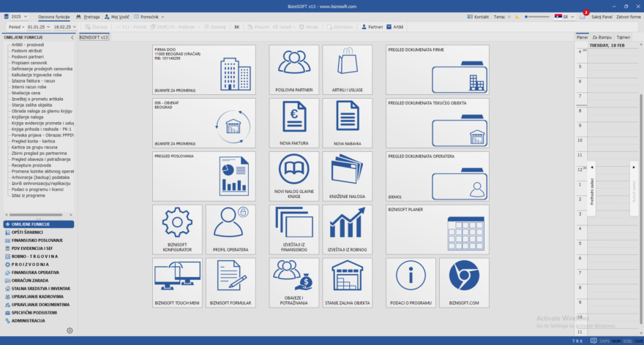Open Knjiženje Naloga tile

click(348, 176)
